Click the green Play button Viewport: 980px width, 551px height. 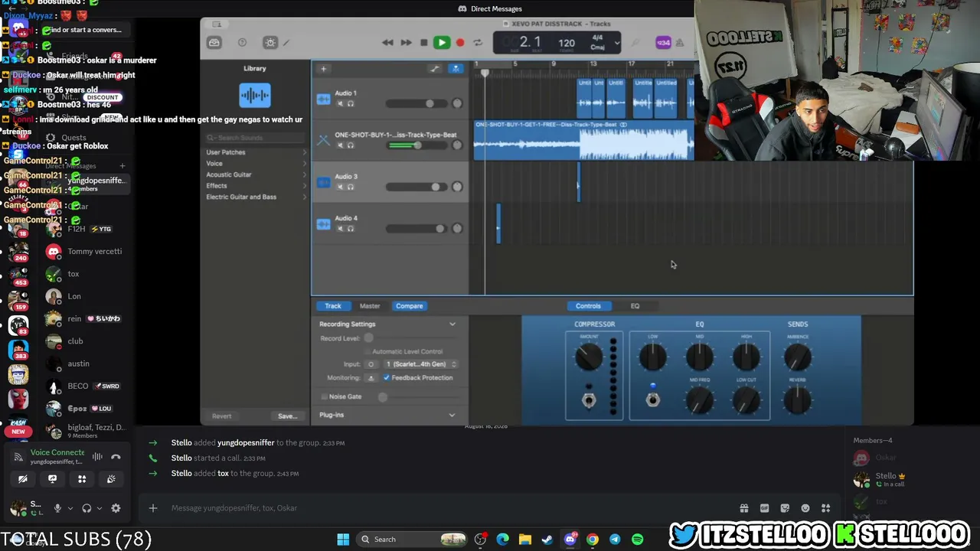point(442,43)
